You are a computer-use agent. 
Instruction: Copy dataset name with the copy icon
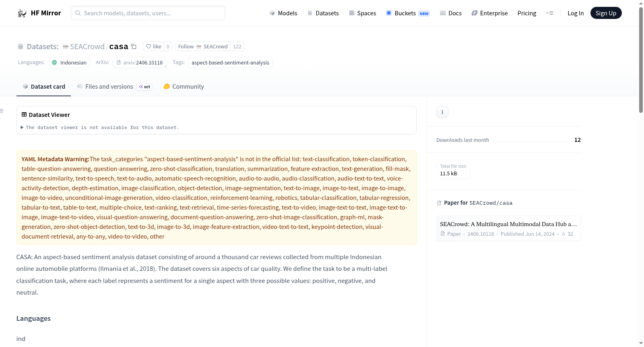(x=134, y=46)
